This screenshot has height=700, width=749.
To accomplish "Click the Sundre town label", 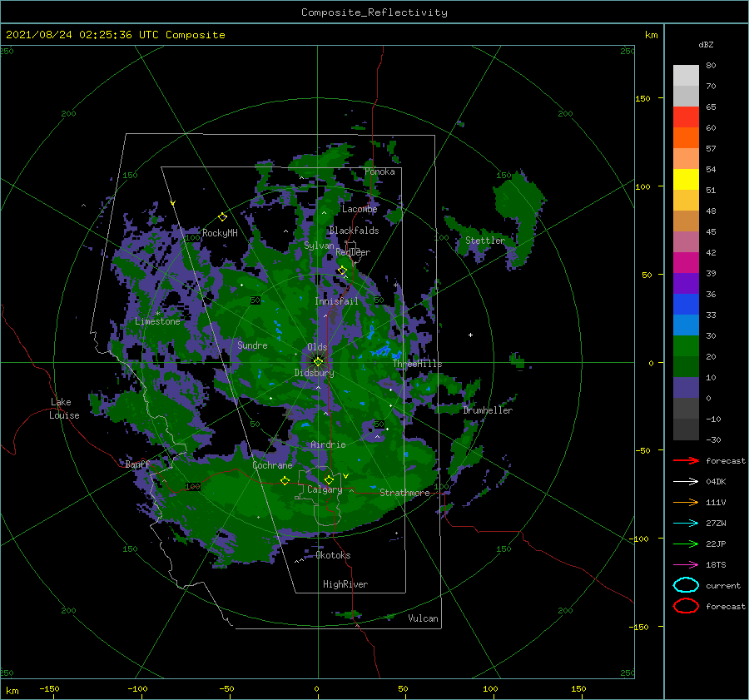I will [252, 345].
